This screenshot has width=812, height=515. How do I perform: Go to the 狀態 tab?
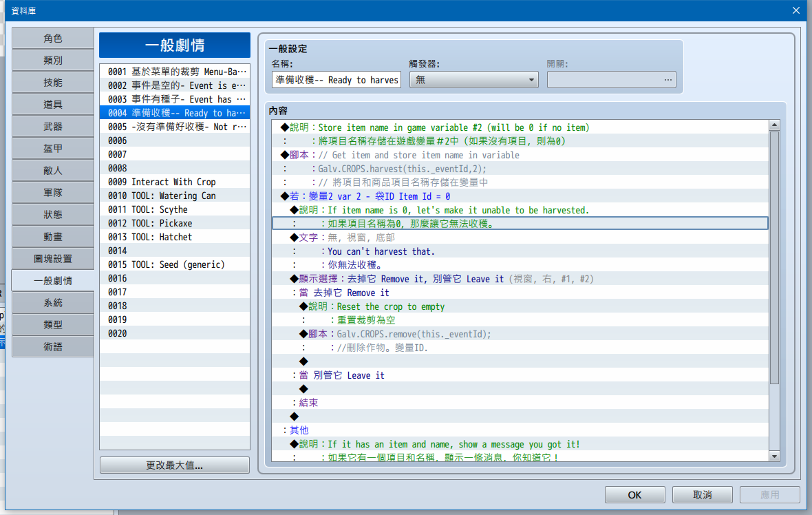pos(53,215)
